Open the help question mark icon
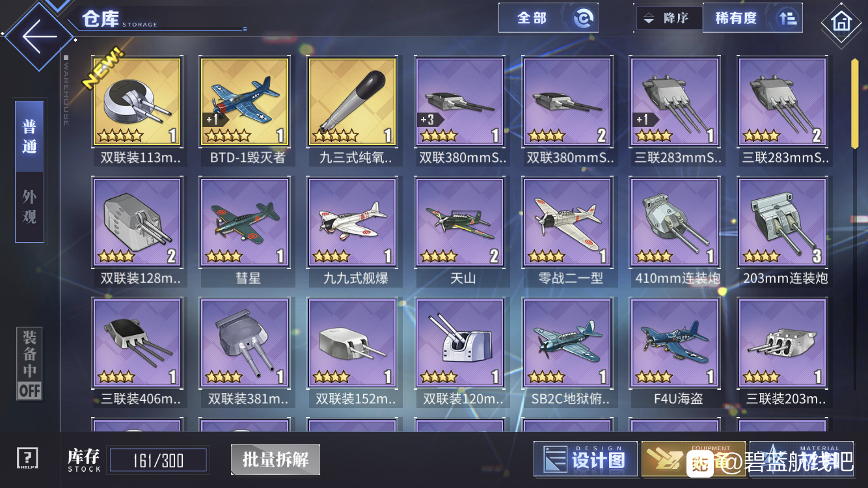Viewport: 868px width, 488px height. pyautogui.click(x=27, y=459)
